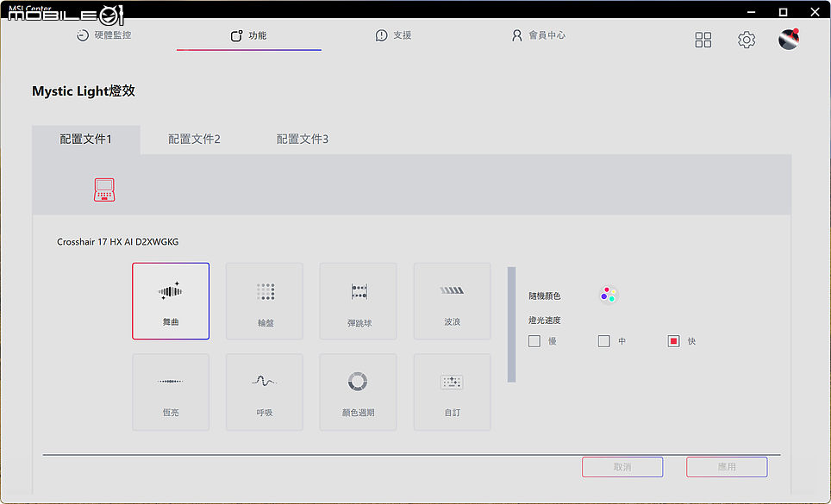
Task: Open the 隨機顏色 random color palette
Action: [x=609, y=295]
